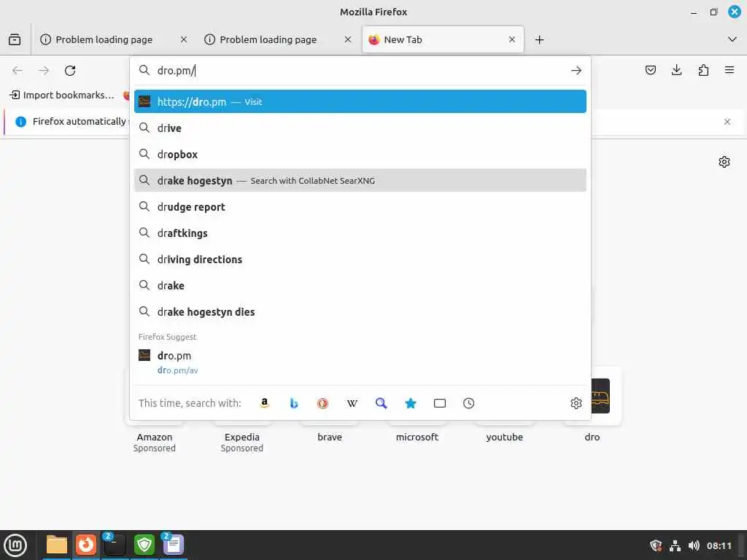The height and width of the screenshot is (560, 747).
Task: Click the address bar input showing dro.pm/
Action: pos(360,71)
